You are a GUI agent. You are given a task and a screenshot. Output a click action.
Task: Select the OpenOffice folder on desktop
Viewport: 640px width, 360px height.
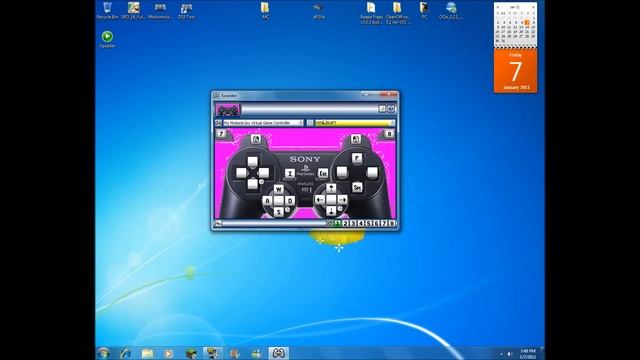pyautogui.click(x=397, y=12)
